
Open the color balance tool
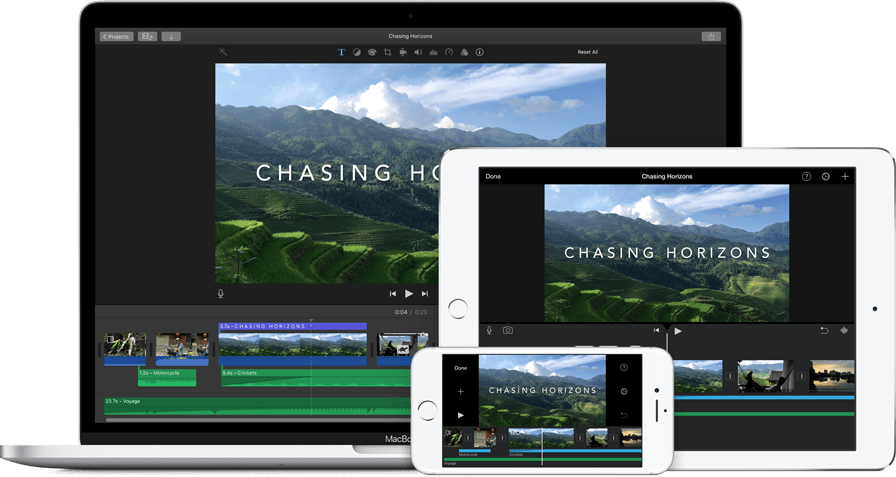pos(357,52)
